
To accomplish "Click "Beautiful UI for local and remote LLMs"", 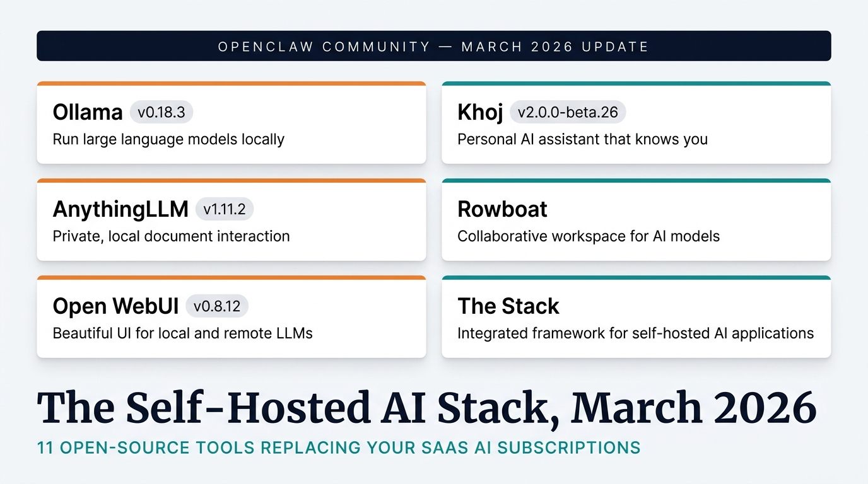I will coord(182,333).
